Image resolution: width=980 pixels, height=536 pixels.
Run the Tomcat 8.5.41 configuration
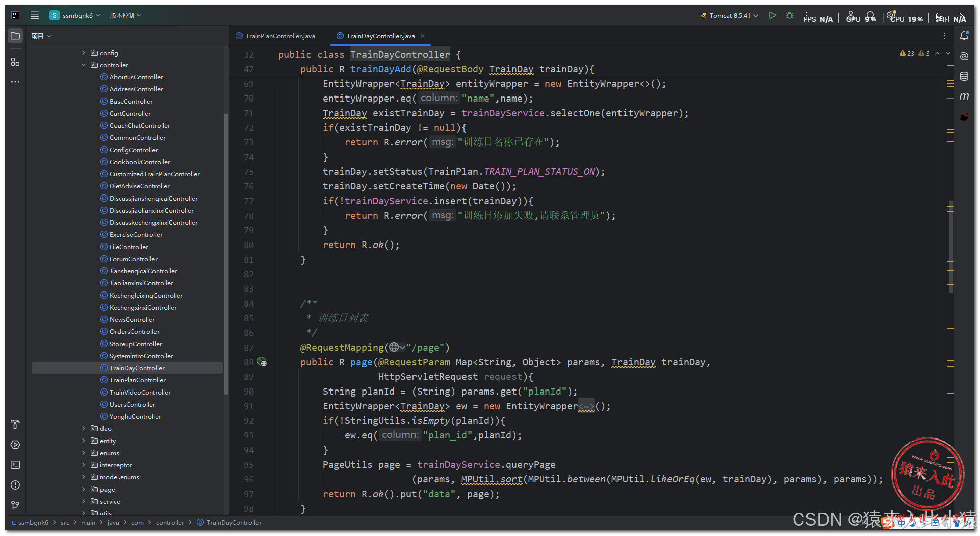tap(772, 16)
